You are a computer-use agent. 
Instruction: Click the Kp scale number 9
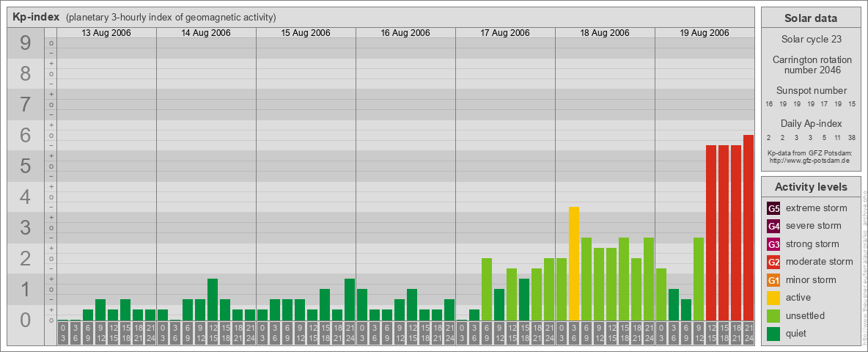[x=26, y=43]
